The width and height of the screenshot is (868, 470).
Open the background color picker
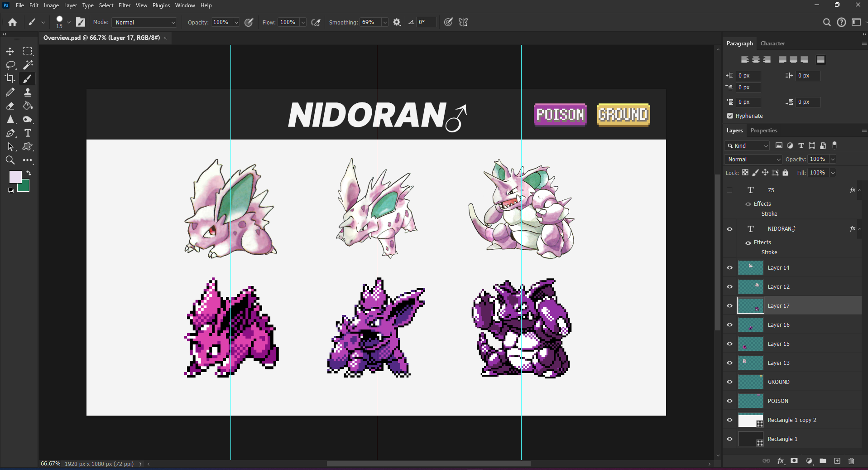point(25,187)
